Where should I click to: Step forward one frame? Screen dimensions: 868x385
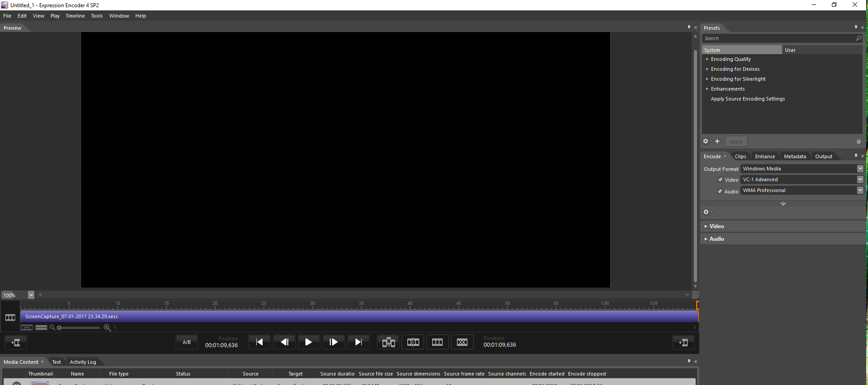click(x=333, y=342)
